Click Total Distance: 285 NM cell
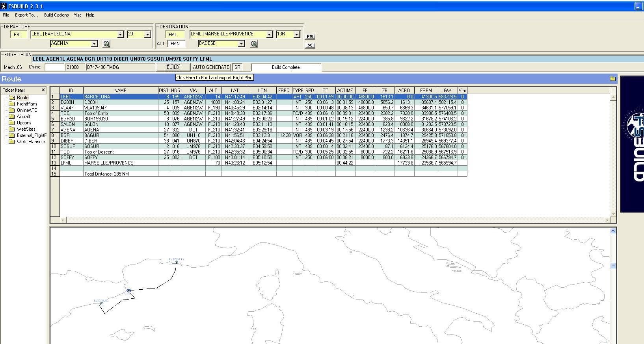Screen dimensions: 644x344 (x=121, y=174)
